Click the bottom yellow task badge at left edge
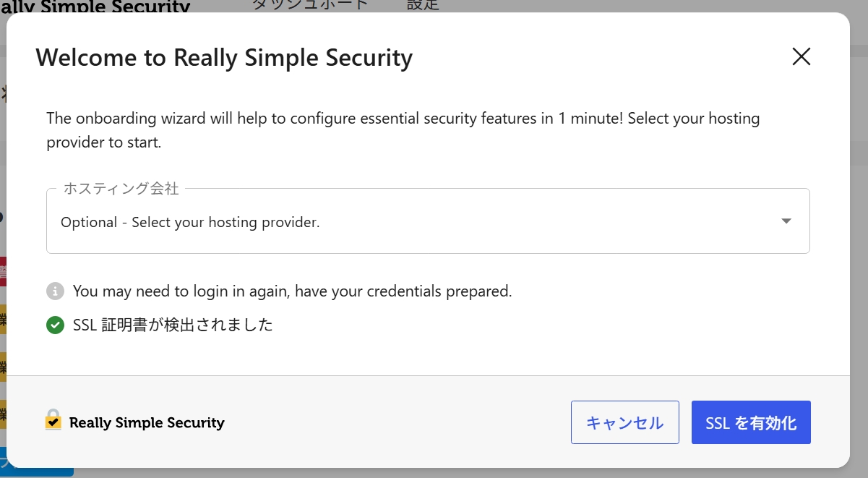This screenshot has width=868, height=478. pos(3,414)
